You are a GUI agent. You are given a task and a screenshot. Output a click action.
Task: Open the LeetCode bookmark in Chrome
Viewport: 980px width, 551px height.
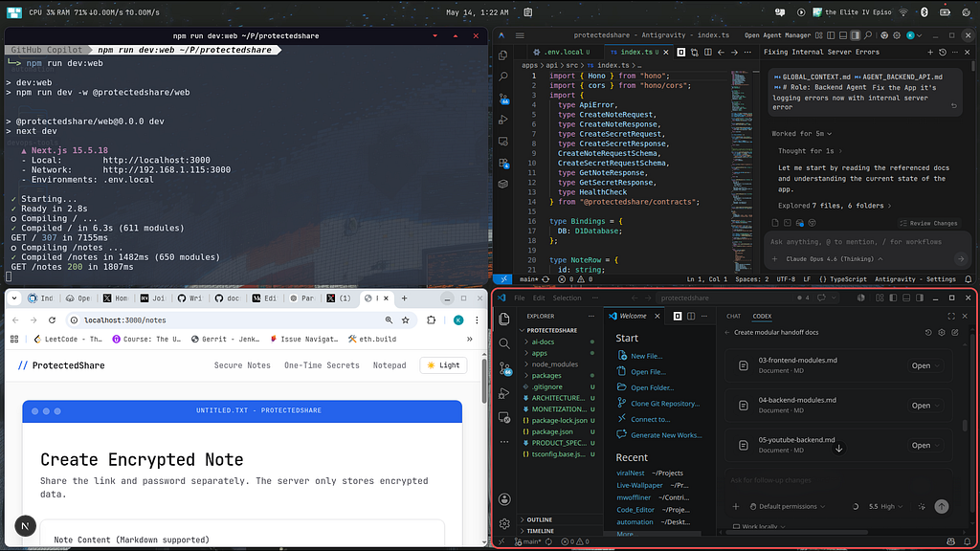[68, 340]
